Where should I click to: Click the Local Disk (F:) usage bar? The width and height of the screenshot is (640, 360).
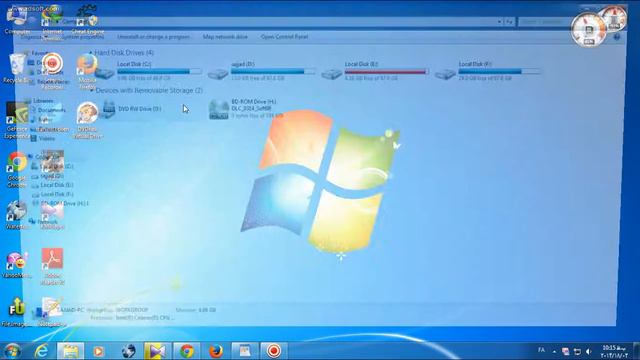click(500, 71)
